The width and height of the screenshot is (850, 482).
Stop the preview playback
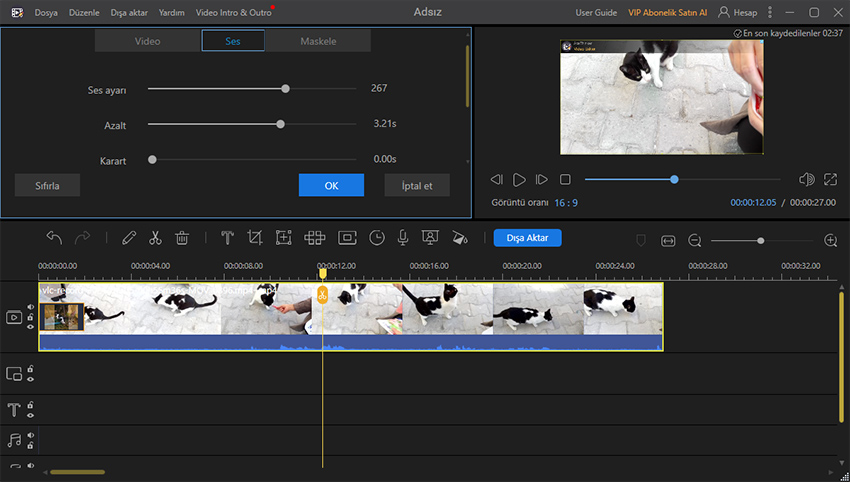pos(565,179)
